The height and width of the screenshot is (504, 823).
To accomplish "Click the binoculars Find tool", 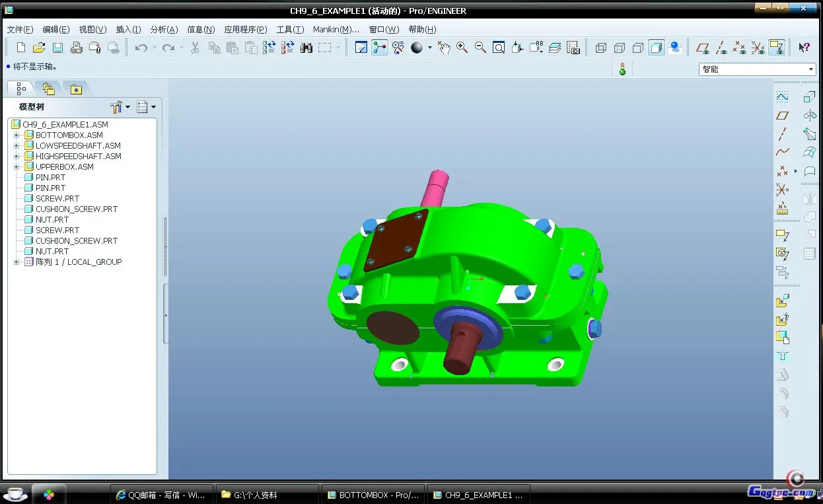I will point(306,48).
